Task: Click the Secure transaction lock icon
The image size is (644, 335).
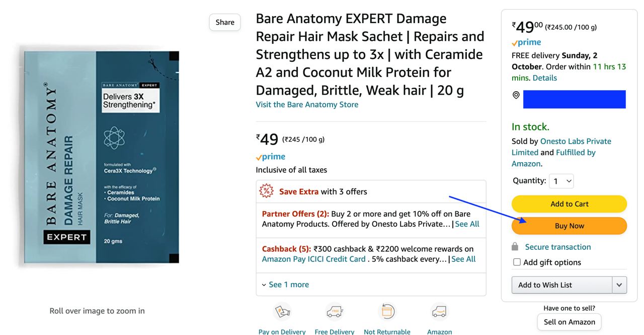Action: (514, 246)
